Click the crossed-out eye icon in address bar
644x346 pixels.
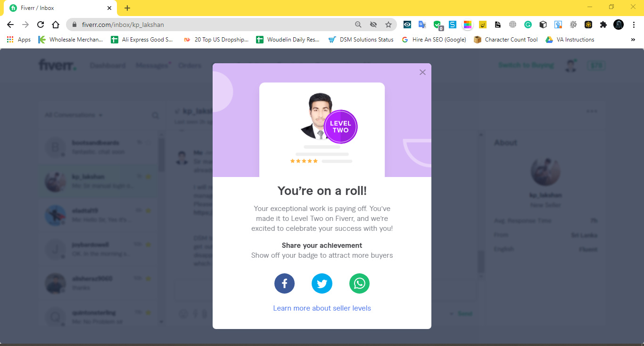click(373, 25)
